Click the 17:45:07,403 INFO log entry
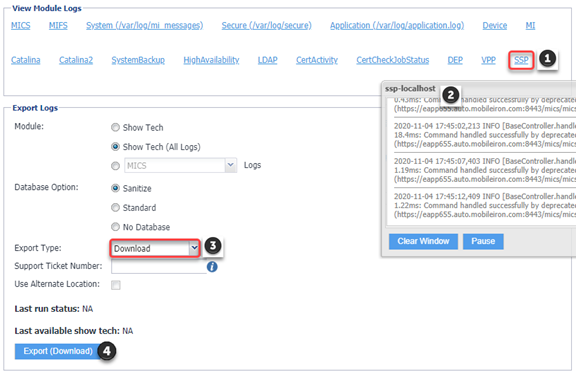The width and height of the screenshot is (576, 374). pyautogui.click(x=485, y=170)
